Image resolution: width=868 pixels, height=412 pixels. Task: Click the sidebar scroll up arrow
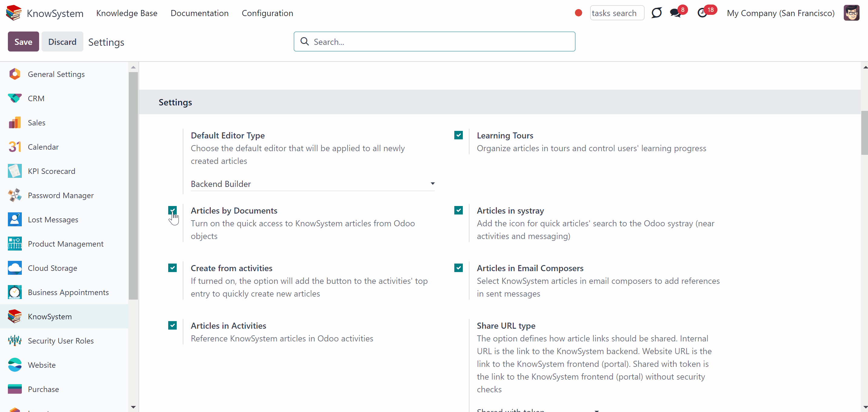pos(133,67)
